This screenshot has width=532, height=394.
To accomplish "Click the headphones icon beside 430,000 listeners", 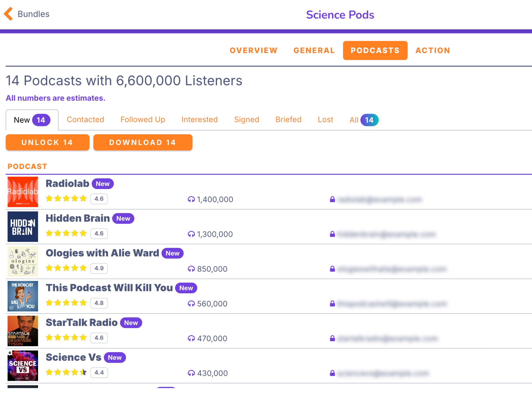I will tap(191, 373).
